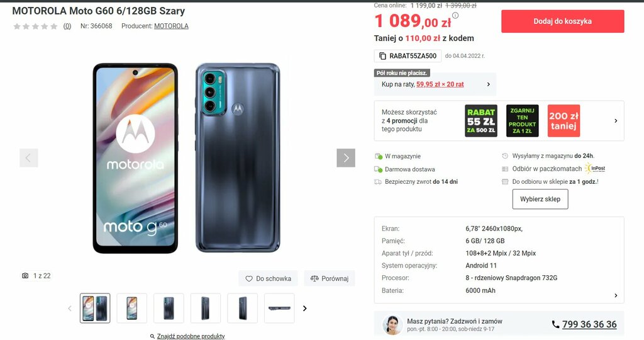Click the Wybierz sklep button
The image size is (644, 340).
540,199
